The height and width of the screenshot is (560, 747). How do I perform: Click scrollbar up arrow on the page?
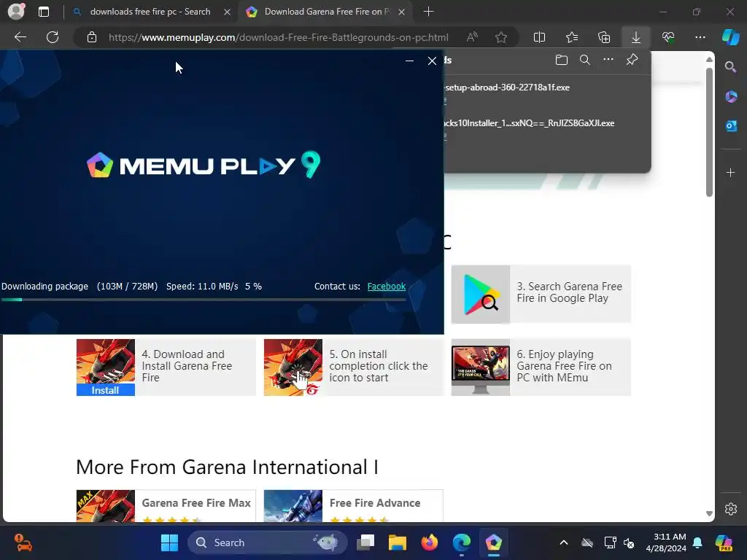(x=709, y=60)
